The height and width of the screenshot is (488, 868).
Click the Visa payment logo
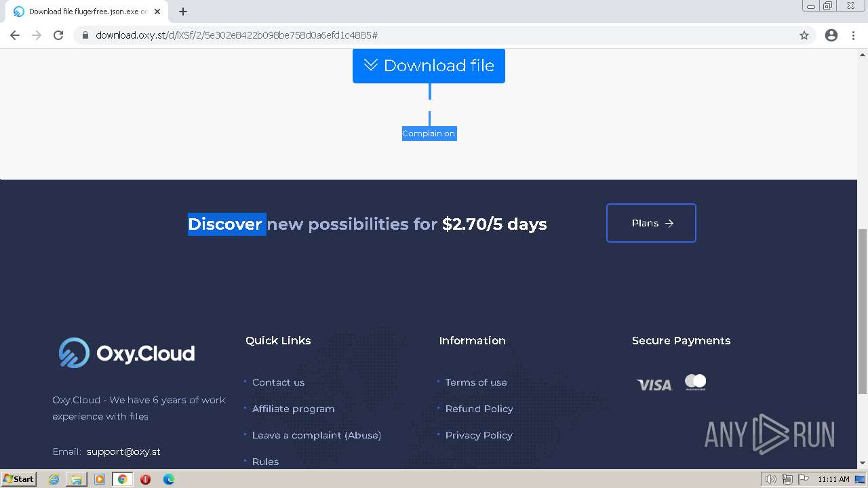click(654, 384)
